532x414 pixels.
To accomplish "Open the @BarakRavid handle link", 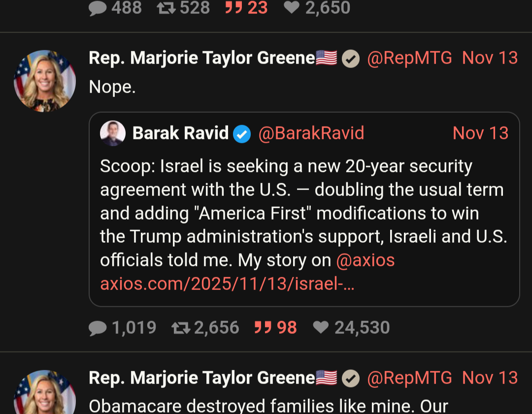I will coord(311,133).
